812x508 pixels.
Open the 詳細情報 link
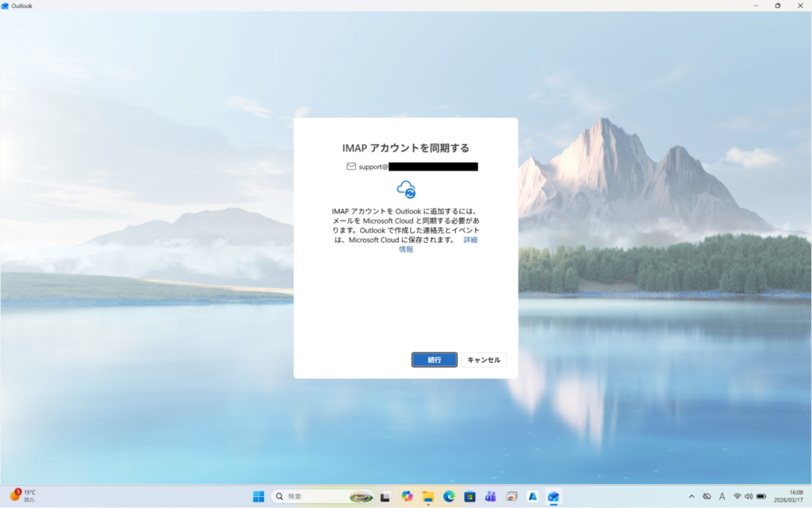coord(470,239)
